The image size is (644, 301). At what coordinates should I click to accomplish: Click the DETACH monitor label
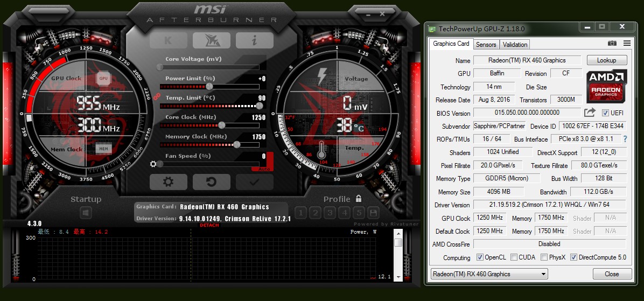tap(209, 225)
